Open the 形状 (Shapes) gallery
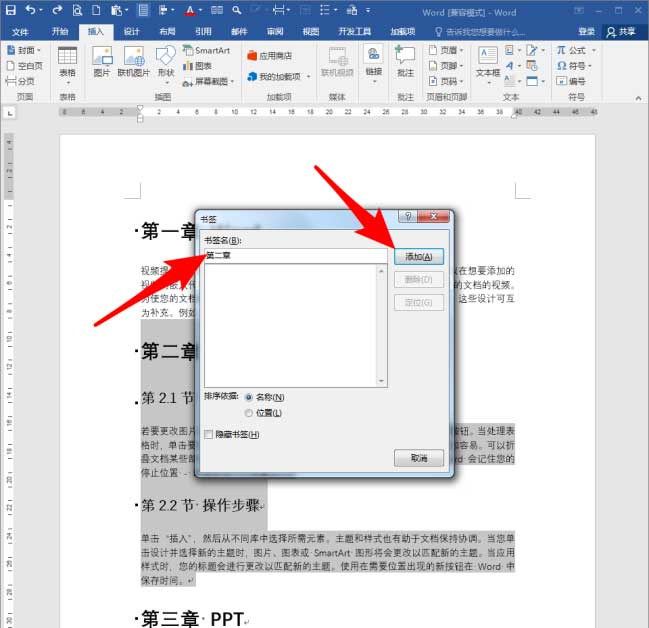 [x=165, y=60]
